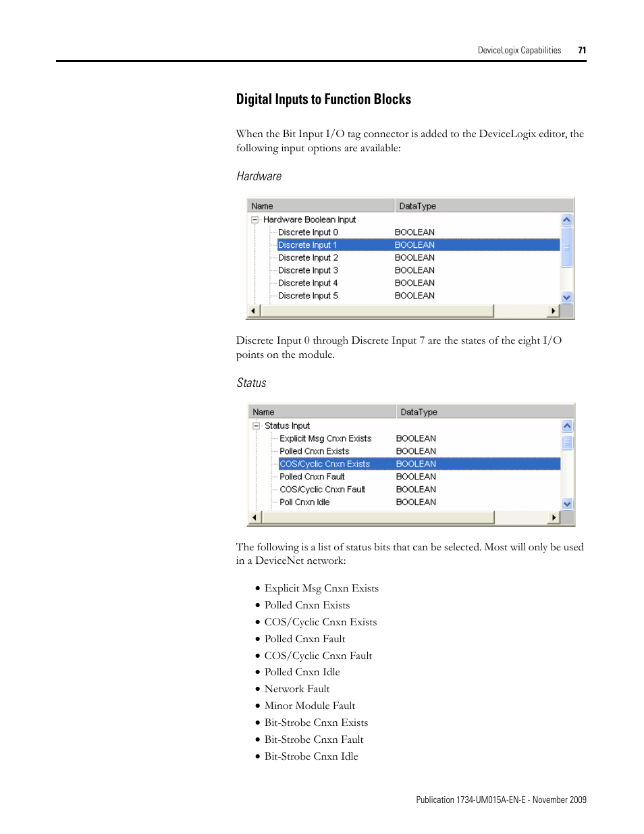Image resolution: width=644 pixels, height=834 pixels.
Task: Click the Status Input label
Action: coord(287,425)
